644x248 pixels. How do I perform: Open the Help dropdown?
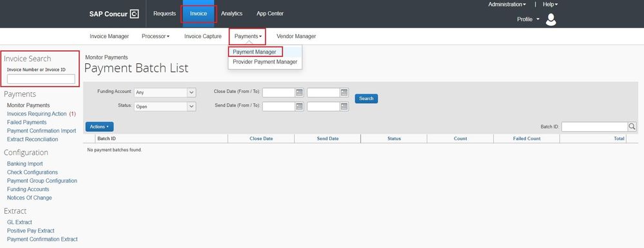point(551,5)
